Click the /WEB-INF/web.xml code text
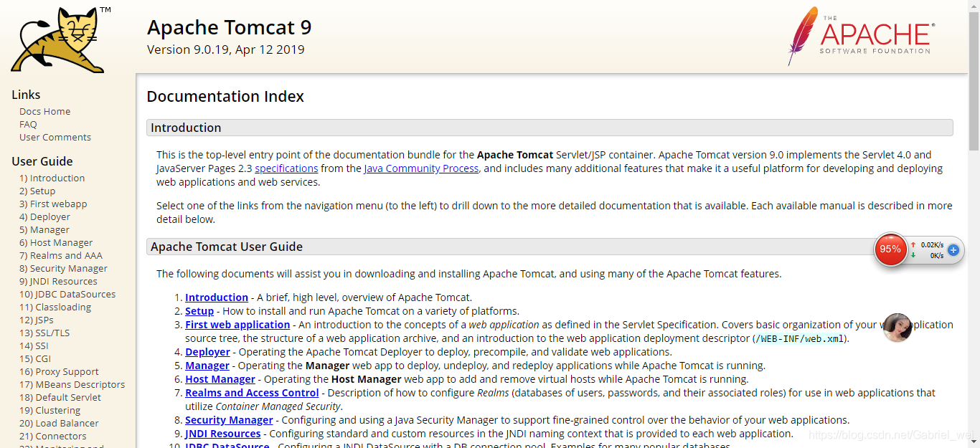 tap(799, 338)
